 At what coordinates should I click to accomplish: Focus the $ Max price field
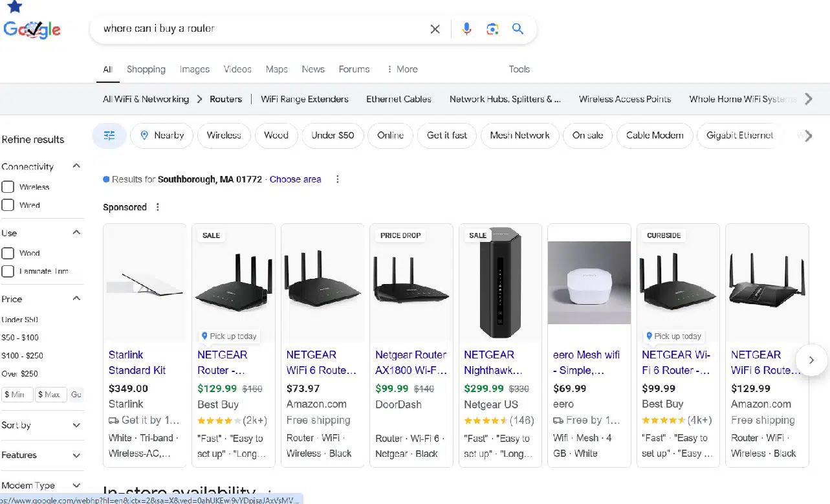[51, 395]
